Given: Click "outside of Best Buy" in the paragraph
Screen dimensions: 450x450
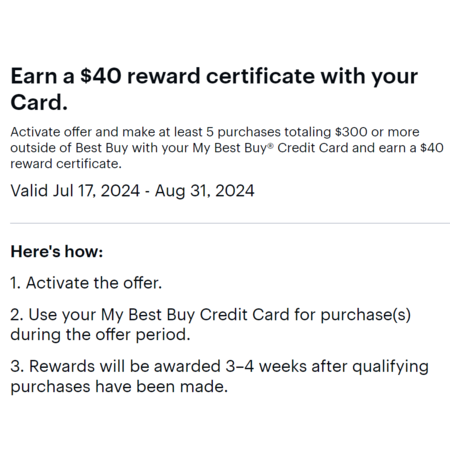Looking at the screenshot, I should (x=69, y=148).
